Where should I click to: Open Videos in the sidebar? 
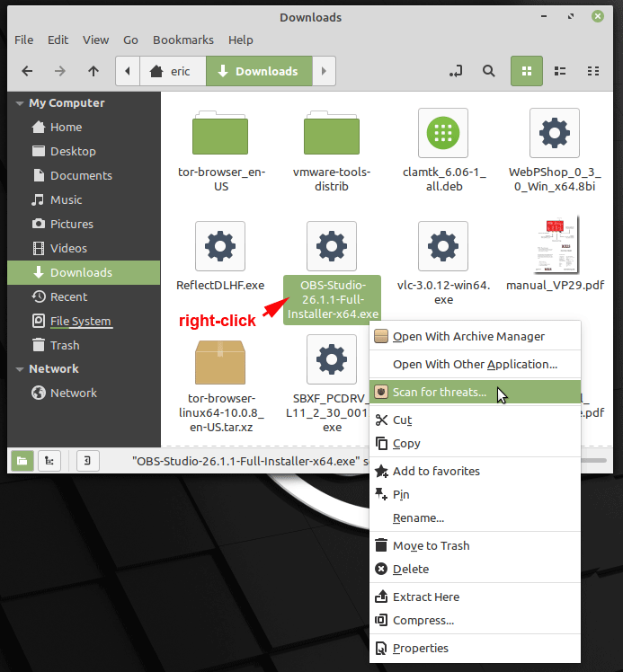pos(84,248)
